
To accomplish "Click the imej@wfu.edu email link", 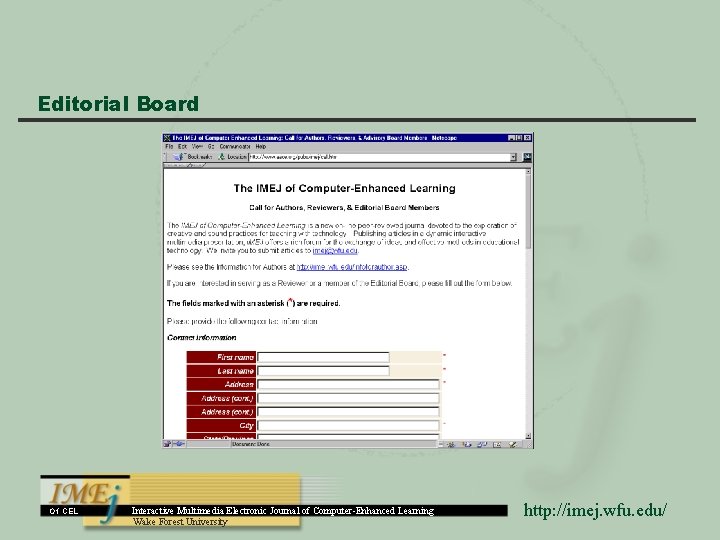I will (335, 251).
